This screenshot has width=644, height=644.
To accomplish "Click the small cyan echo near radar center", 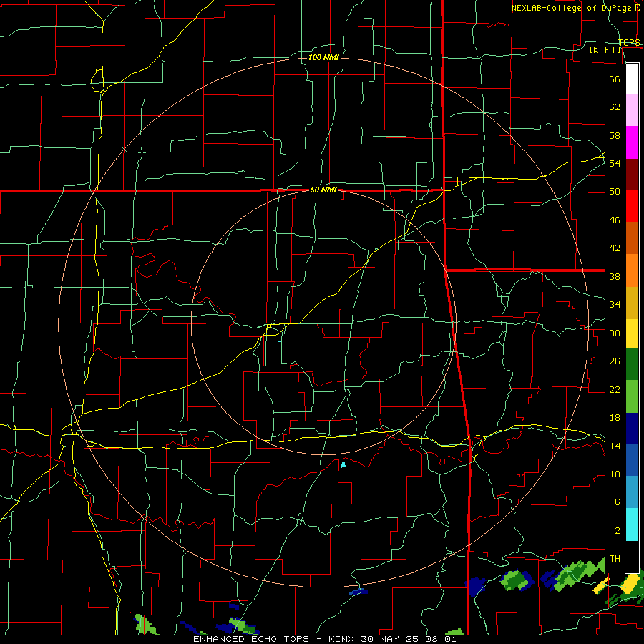I will [279, 341].
